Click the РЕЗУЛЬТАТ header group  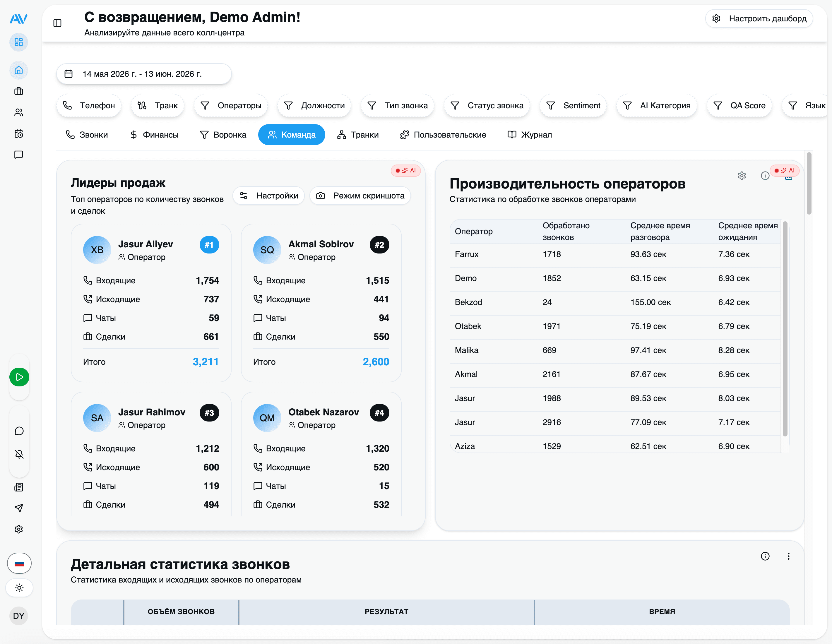pyautogui.click(x=387, y=612)
